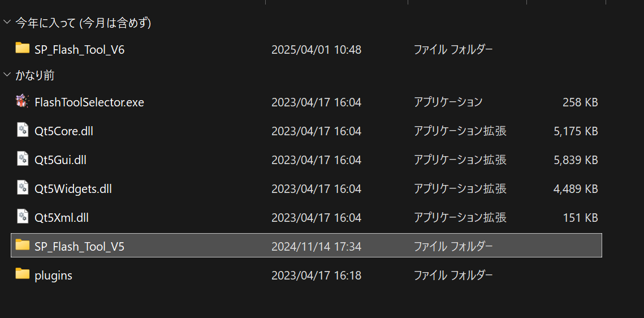The image size is (644, 318).
Task: Click the Qt5Widgets.dll file icon
Action: (22, 187)
